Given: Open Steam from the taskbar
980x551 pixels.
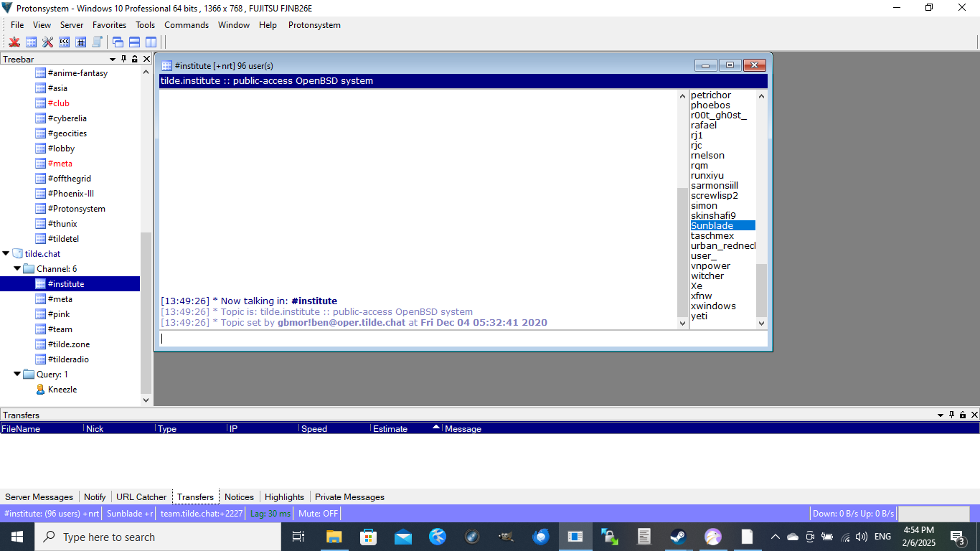Looking at the screenshot, I should coord(678,537).
